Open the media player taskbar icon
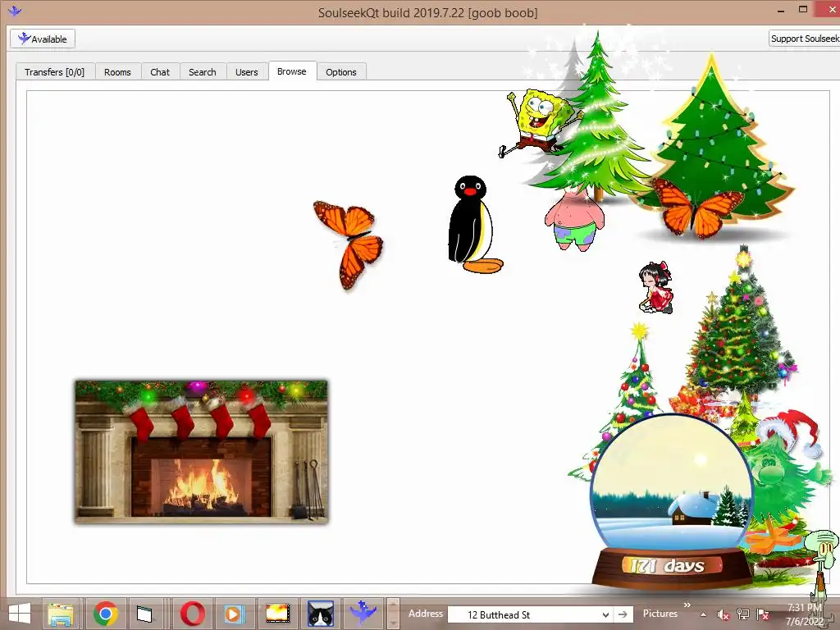 point(234,614)
